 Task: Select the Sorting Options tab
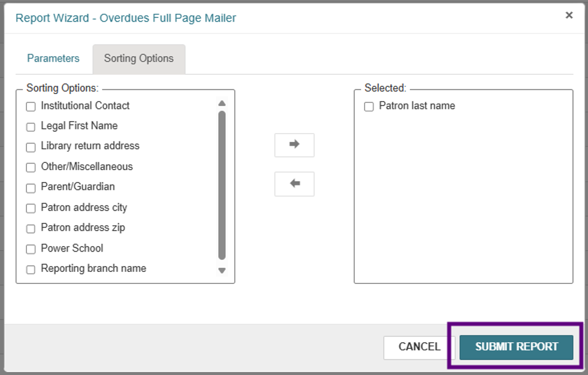(x=138, y=59)
